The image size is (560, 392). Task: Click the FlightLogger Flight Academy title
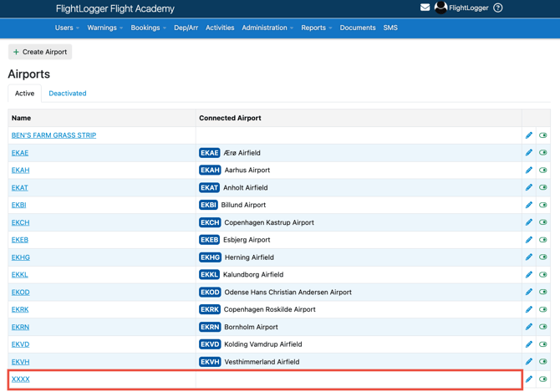(115, 9)
